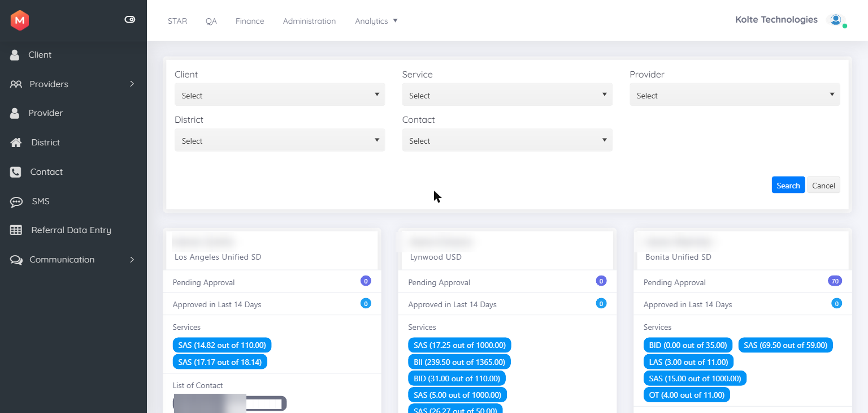Go to the Administration menu item

[x=309, y=21]
